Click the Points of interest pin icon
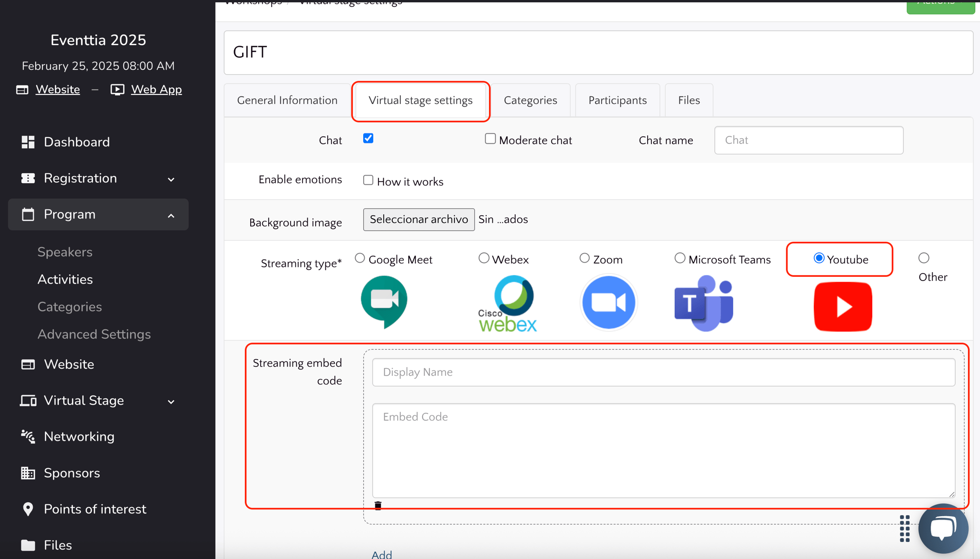980x559 pixels. 28,509
